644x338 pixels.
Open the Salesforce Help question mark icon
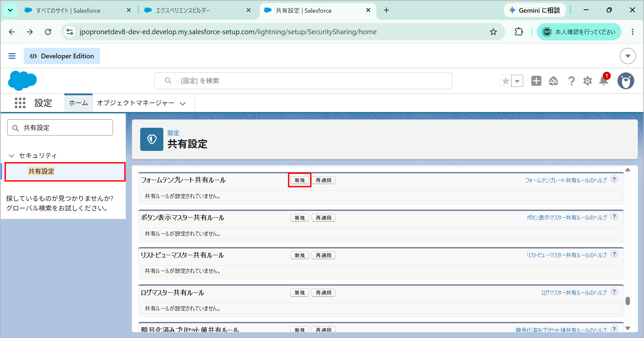pos(571,81)
